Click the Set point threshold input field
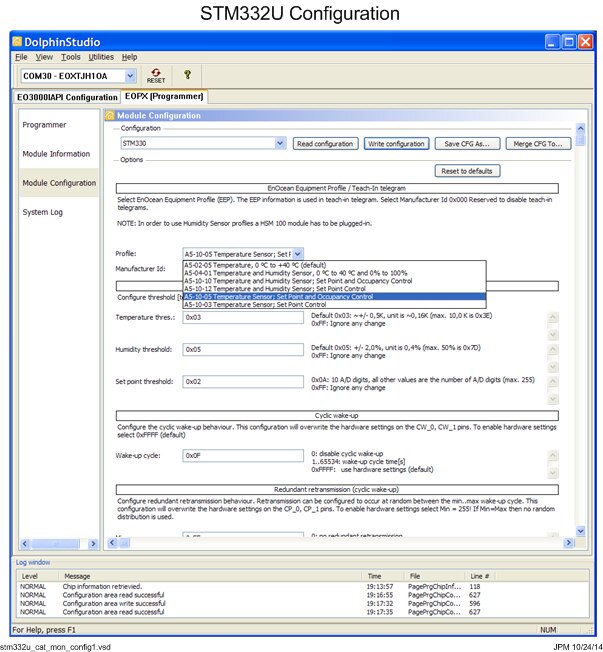 click(x=243, y=381)
